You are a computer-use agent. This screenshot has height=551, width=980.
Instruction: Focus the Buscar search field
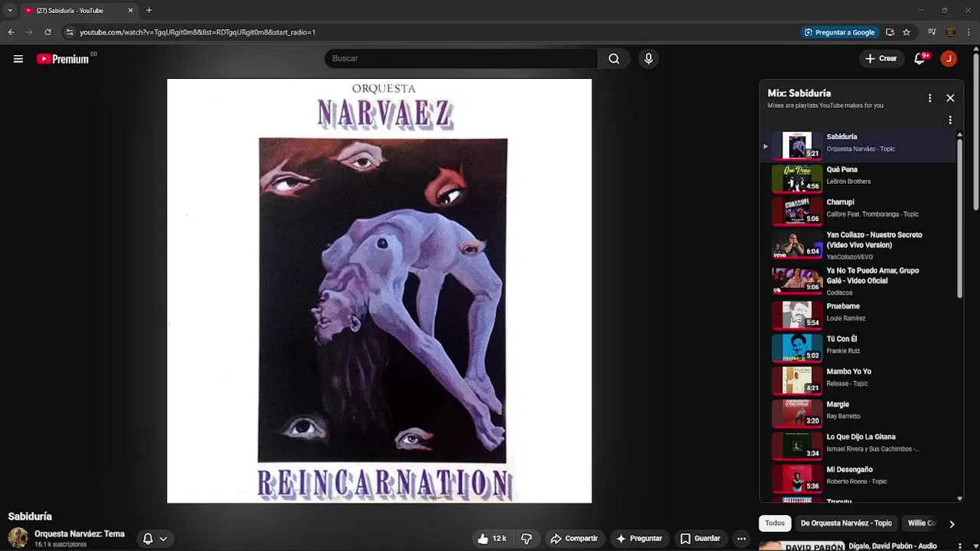[x=461, y=59]
